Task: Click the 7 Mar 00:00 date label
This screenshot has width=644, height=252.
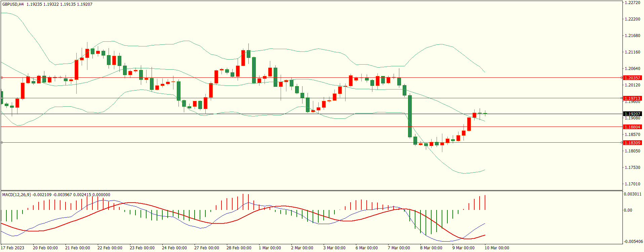Action: pos(399,248)
